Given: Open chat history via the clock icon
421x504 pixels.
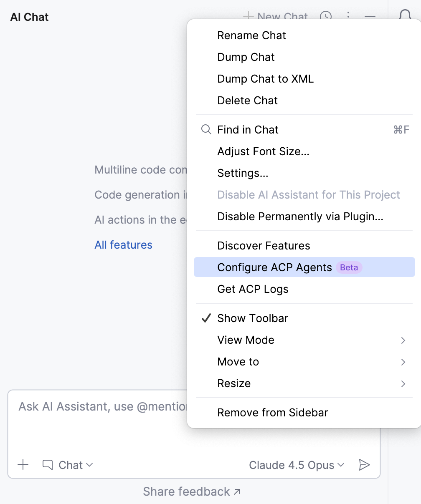Looking at the screenshot, I should (x=326, y=17).
